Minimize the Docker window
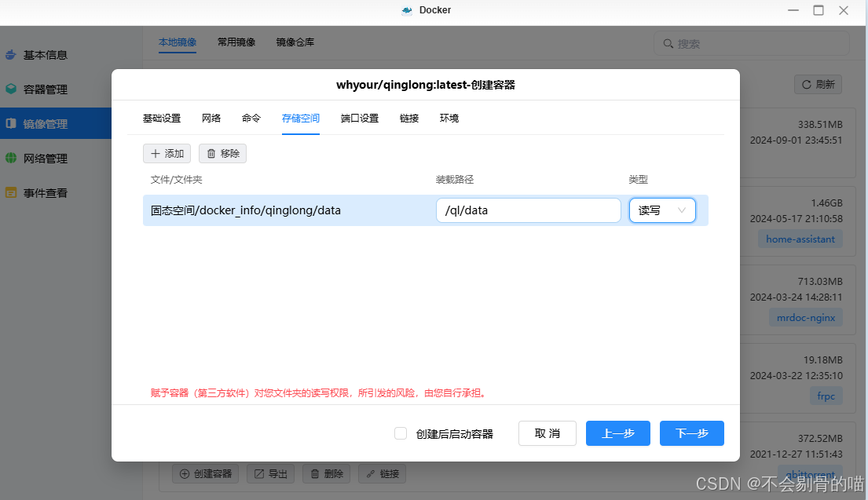The width and height of the screenshot is (868, 500). coord(793,10)
